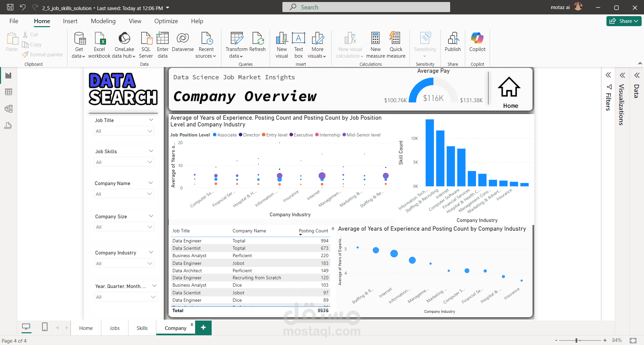Open Job Skills slicer dropdown
This screenshot has width=644, height=345.
pyautogui.click(x=124, y=162)
